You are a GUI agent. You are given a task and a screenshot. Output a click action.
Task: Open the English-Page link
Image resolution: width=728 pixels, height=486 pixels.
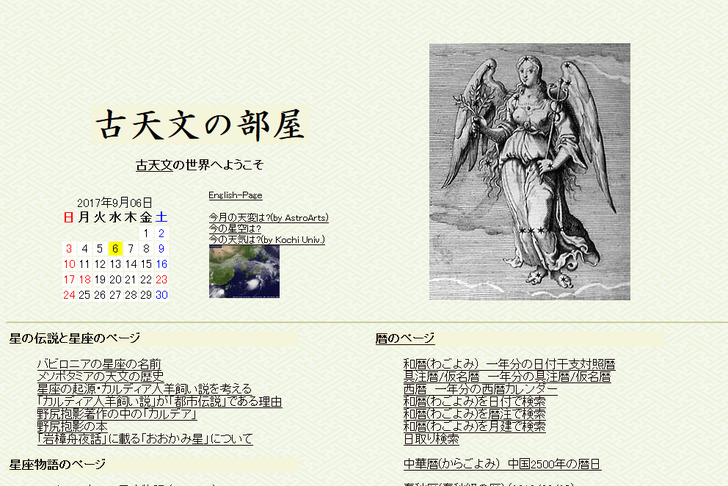click(x=235, y=195)
